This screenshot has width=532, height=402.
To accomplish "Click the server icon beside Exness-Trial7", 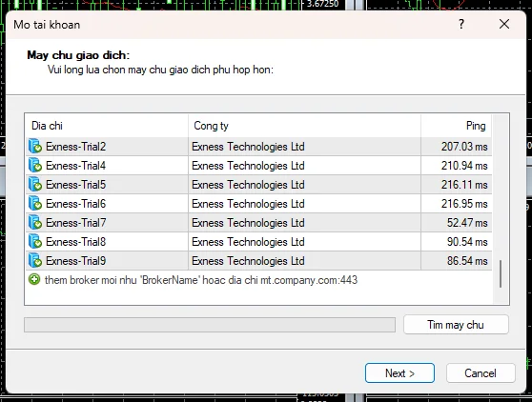I will click(x=35, y=222).
